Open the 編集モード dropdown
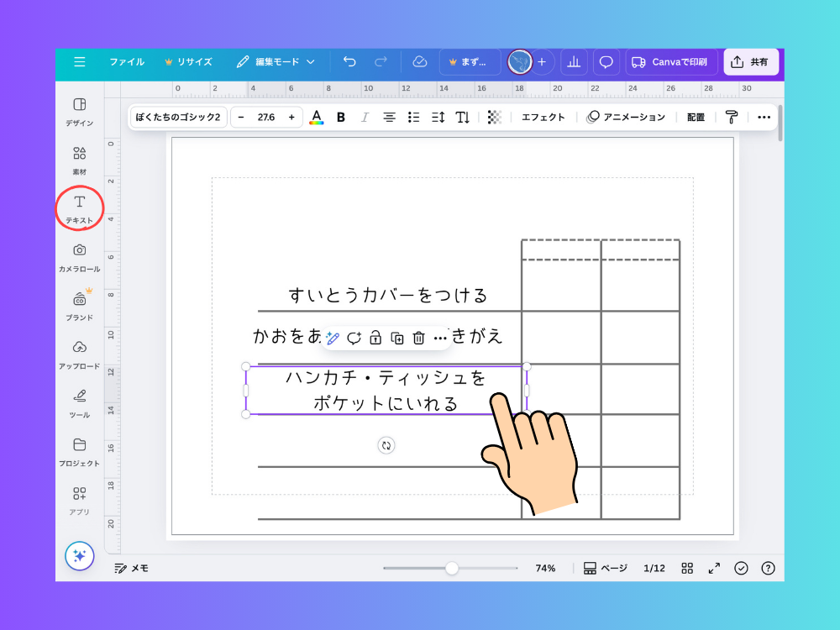This screenshot has height=630, width=840. 278,61
